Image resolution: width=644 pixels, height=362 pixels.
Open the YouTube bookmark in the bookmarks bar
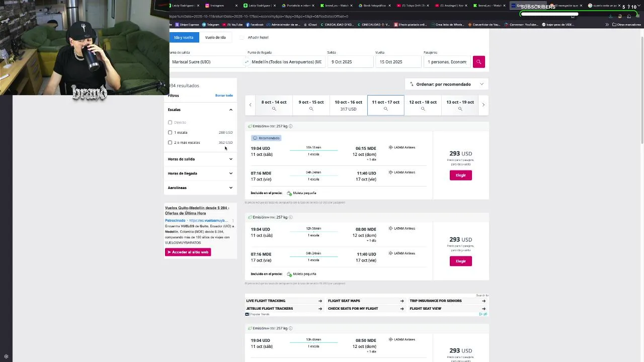[232, 25]
